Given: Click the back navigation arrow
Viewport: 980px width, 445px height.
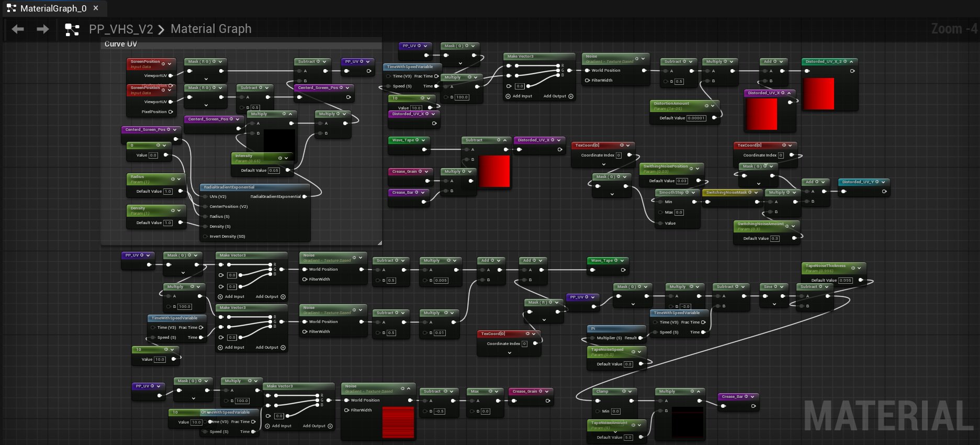Looking at the screenshot, I should (18, 29).
